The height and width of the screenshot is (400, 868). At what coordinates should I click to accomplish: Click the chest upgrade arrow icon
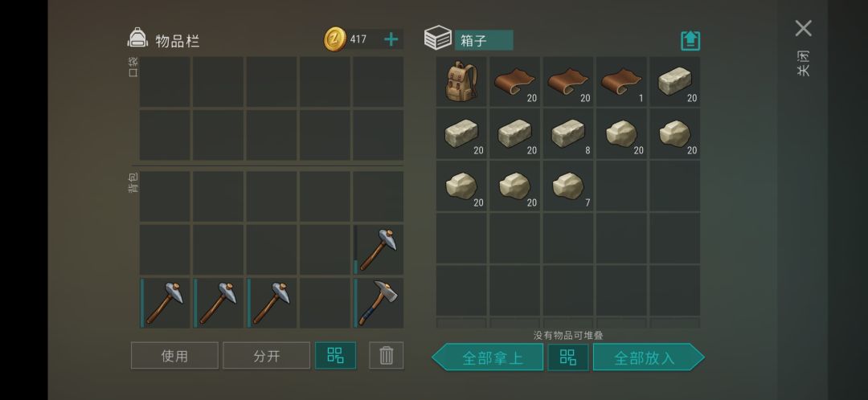(690, 41)
